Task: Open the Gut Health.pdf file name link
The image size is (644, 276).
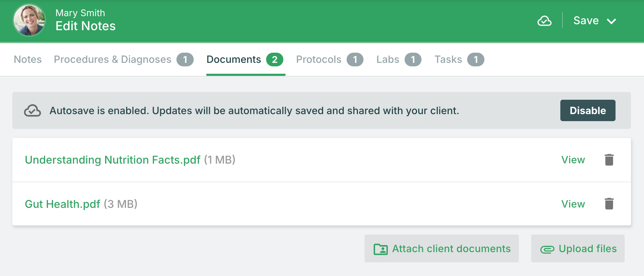Action: pos(63,204)
